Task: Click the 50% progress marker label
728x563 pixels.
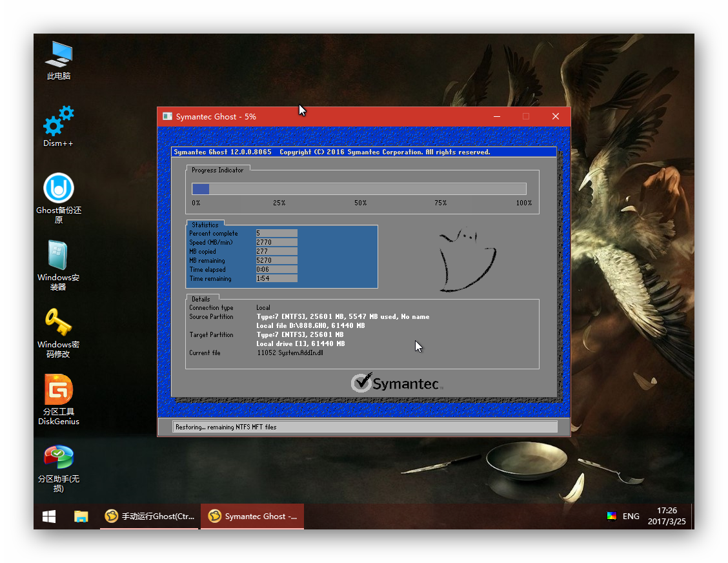Action: point(360,203)
